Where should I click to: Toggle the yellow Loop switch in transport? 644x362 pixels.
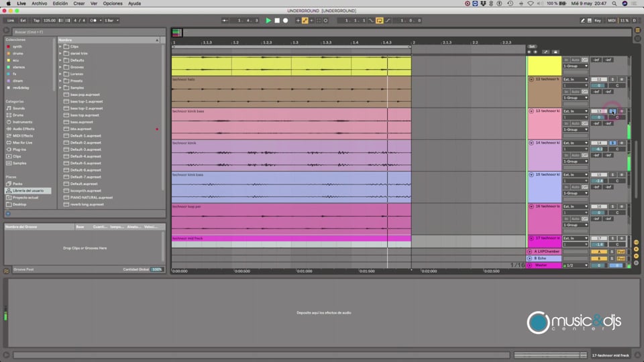(379, 20)
